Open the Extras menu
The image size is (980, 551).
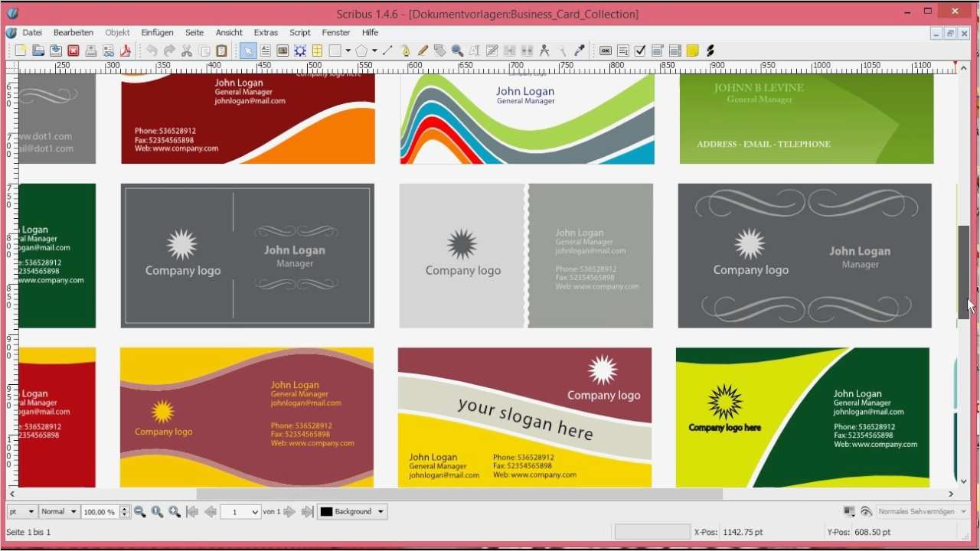click(x=266, y=33)
